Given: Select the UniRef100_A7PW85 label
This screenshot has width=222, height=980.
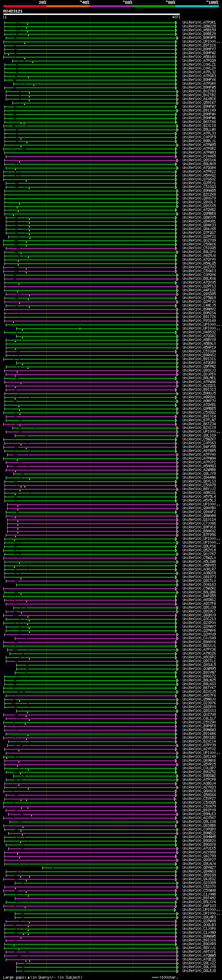Looking at the screenshot, I should pos(199,145).
